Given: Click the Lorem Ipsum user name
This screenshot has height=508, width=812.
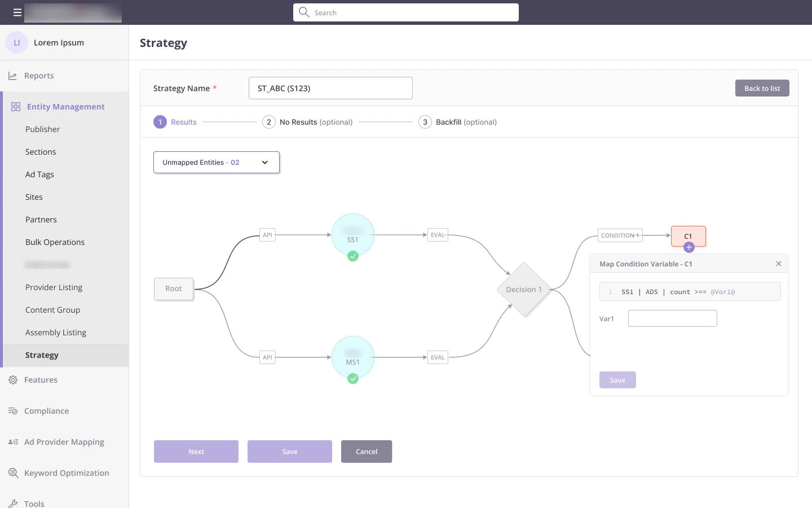Looking at the screenshot, I should (59, 42).
